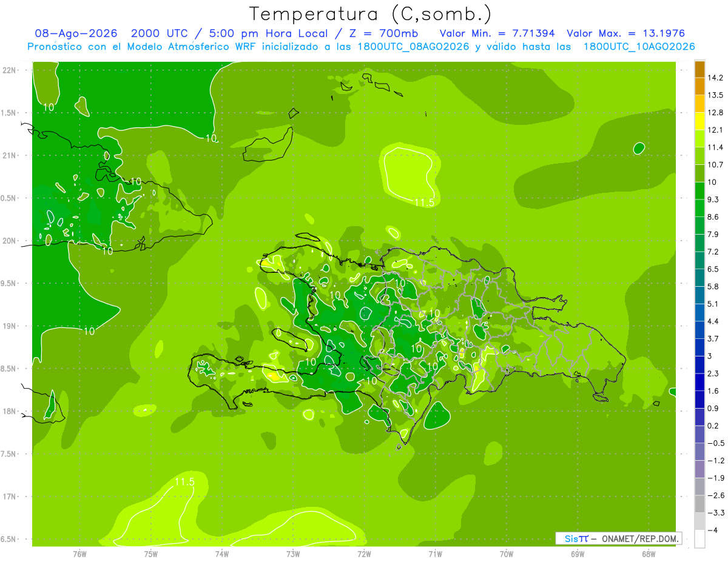Pick the yellow swatch between 12.1 and 12.8

pyautogui.click(x=699, y=121)
